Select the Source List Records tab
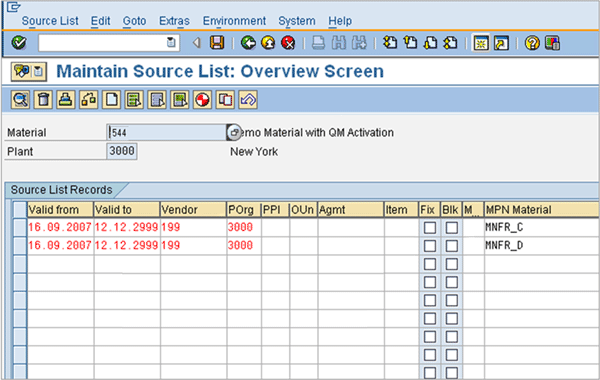 tap(62, 190)
